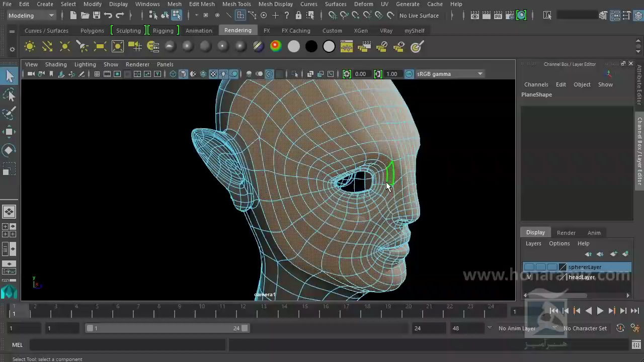Image resolution: width=644 pixels, height=362 pixels.
Task: Open the Render View window icon
Action: click(x=474, y=16)
